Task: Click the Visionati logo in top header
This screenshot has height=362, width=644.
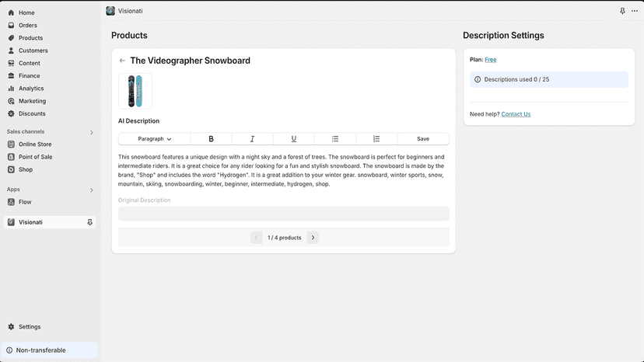Action: [x=110, y=11]
